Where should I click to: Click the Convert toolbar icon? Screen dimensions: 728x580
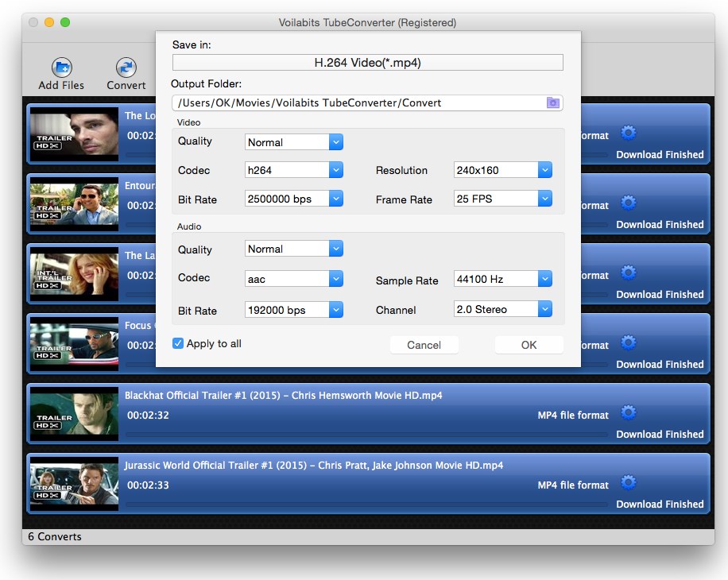pyautogui.click(x=126, y=68)
